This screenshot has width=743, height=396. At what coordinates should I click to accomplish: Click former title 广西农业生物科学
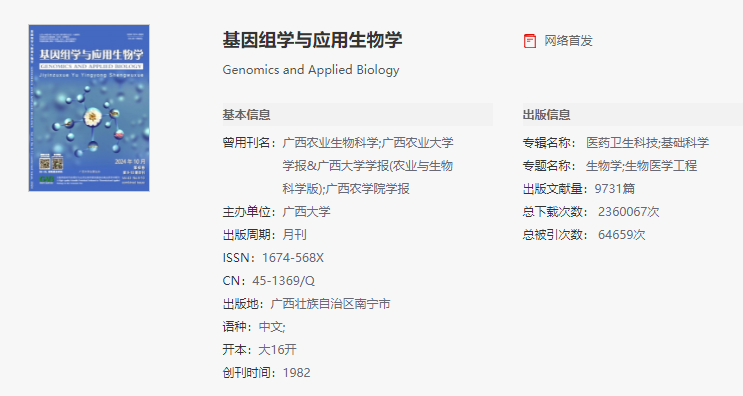click(x=330, y=143)
